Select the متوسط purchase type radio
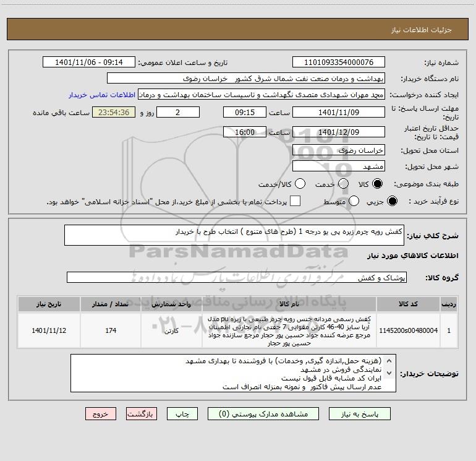Image resolution: width=476 pixels, height=461 pixels. tap(354, 201)
